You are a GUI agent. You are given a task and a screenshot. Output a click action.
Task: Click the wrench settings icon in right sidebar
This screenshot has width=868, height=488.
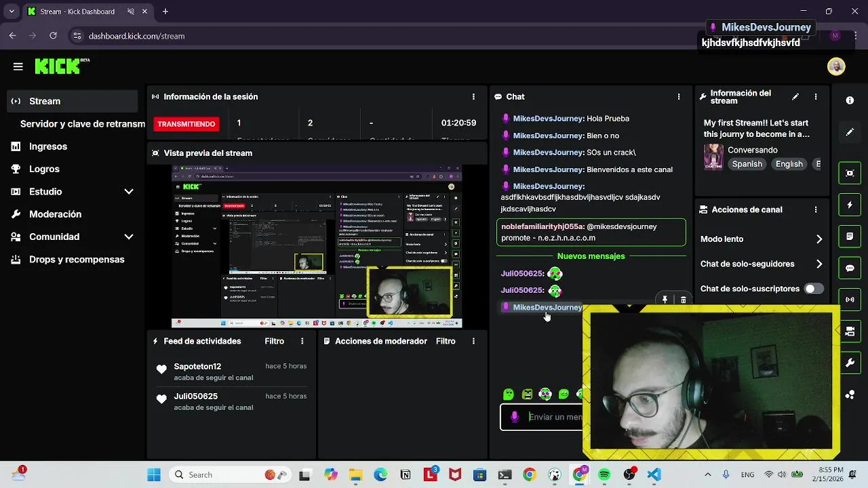[850, 363]
